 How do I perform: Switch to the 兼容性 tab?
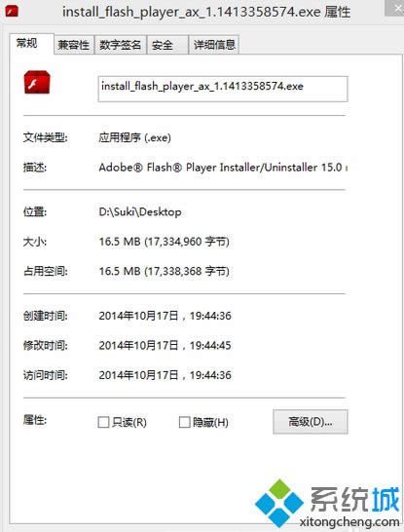pyautogui.click(x=74, y=45)
